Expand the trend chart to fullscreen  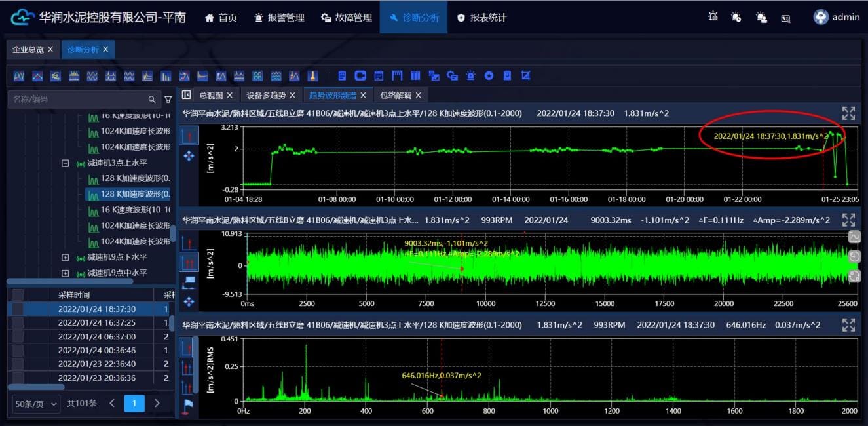tap(848, 113)
